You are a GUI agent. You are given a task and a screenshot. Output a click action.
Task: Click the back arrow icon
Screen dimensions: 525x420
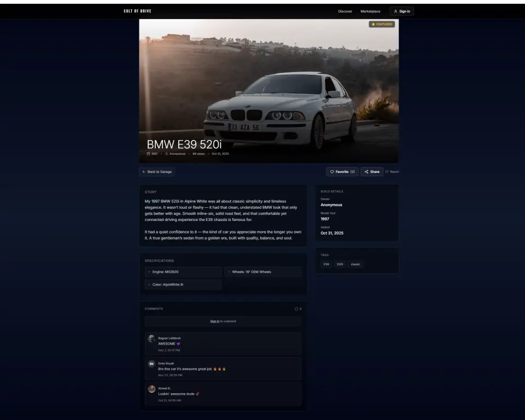coord(144,172)
